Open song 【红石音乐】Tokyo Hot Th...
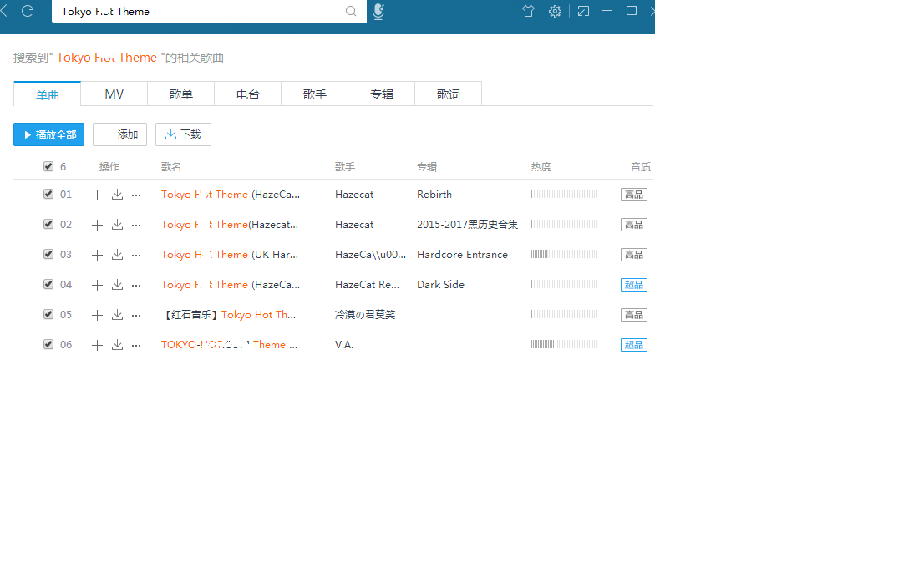This screenshot has height=568, width=924. click(229, 315)
